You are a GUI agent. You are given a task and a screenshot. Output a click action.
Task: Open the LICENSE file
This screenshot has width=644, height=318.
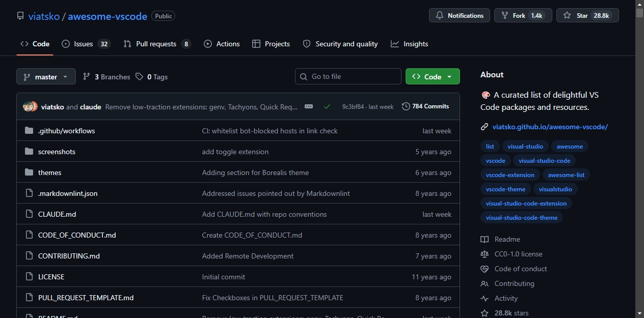tap(51, 277)
